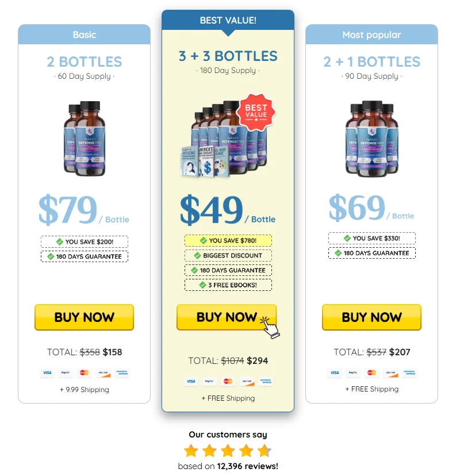The width and height of the screenshot is (460, 476).
Task: Click the three-bottle product image
Action: point(371,139)
